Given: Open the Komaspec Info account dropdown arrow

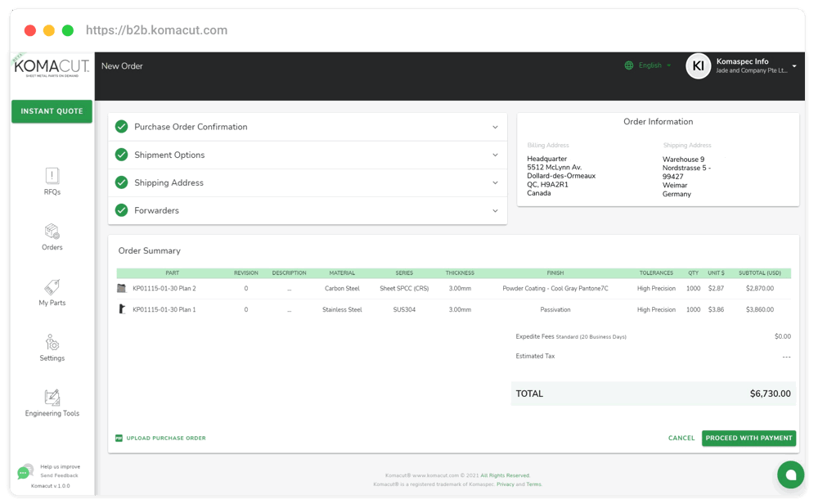Looking at the screenshot, I should [794, 66].
